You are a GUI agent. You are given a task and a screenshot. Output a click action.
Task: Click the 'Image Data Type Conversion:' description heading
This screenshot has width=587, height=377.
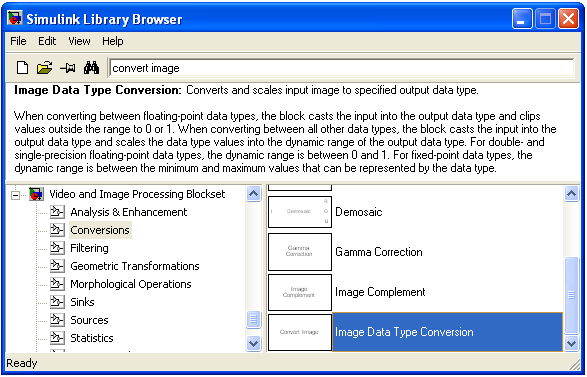tap(98, 90)
